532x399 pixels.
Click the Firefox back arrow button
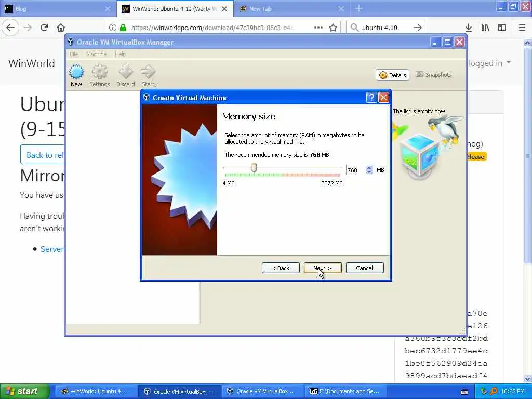10,28
